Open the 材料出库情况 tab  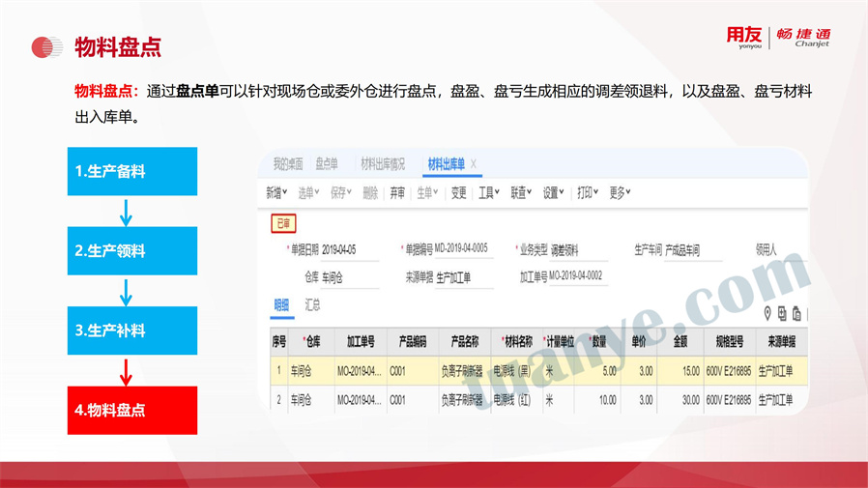(x=383, y=163)
